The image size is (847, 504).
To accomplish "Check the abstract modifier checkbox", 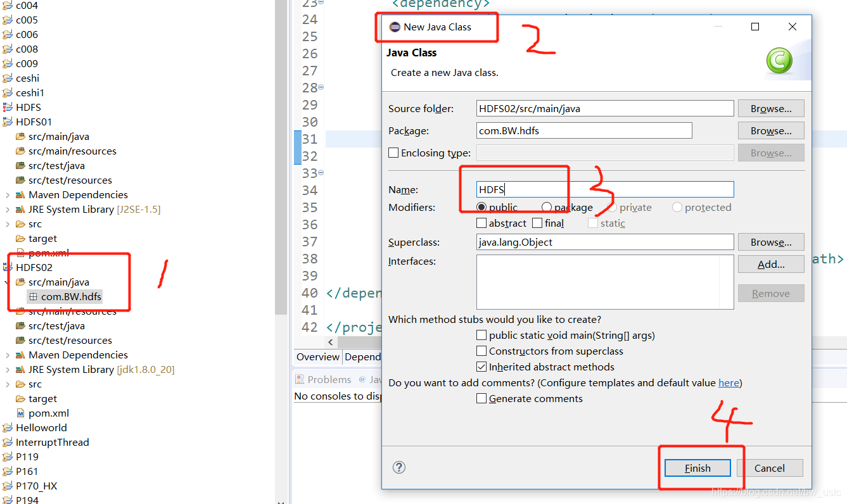I will click(481, 223).
